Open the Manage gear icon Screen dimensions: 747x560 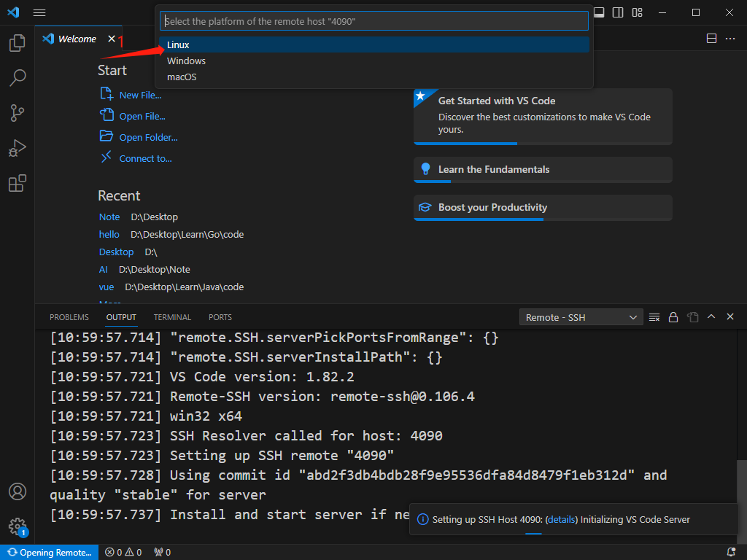coord(18,526)
